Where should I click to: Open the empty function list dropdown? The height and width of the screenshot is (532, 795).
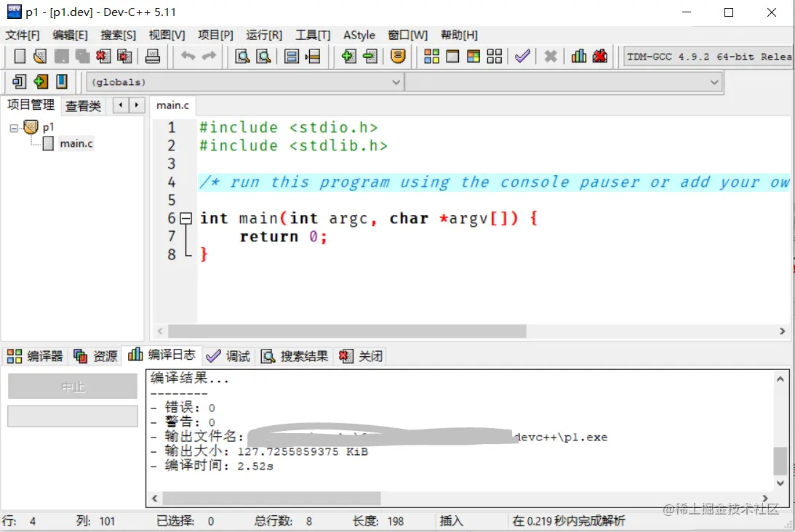coord(563,82)
